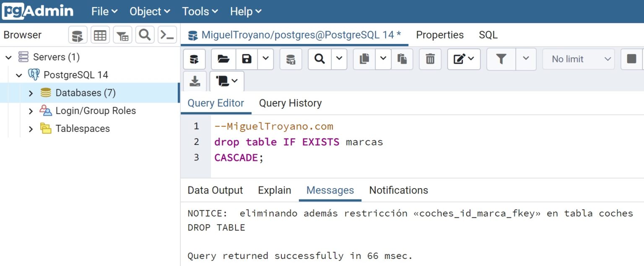Click Browser Query Tool database icon
This screenshot has width=644, height=266.
click(x=78, y=35)
